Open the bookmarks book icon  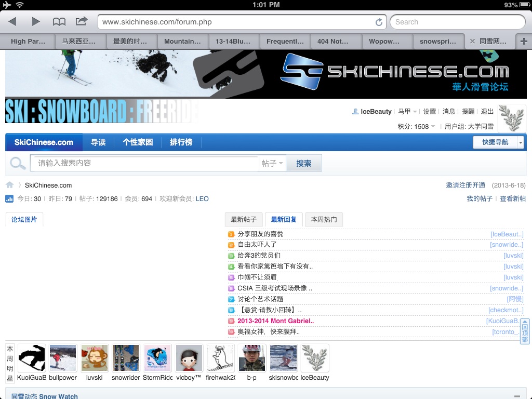59,22
